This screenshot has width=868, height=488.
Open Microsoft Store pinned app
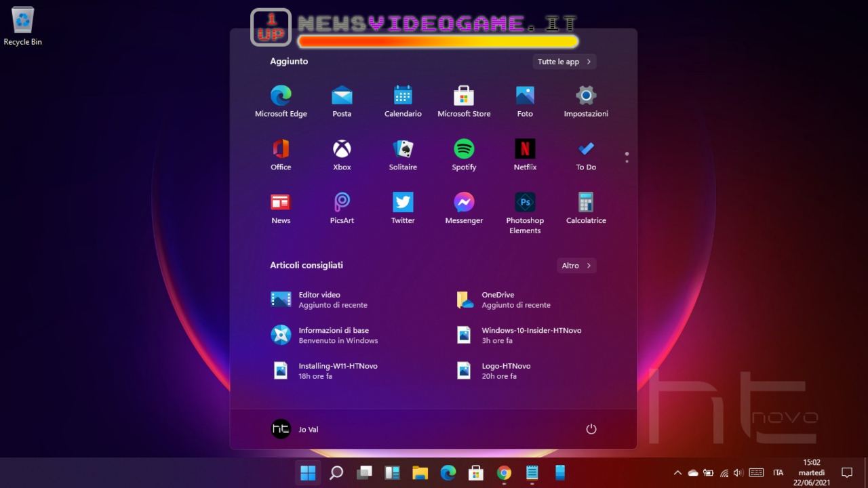point(464,102)
